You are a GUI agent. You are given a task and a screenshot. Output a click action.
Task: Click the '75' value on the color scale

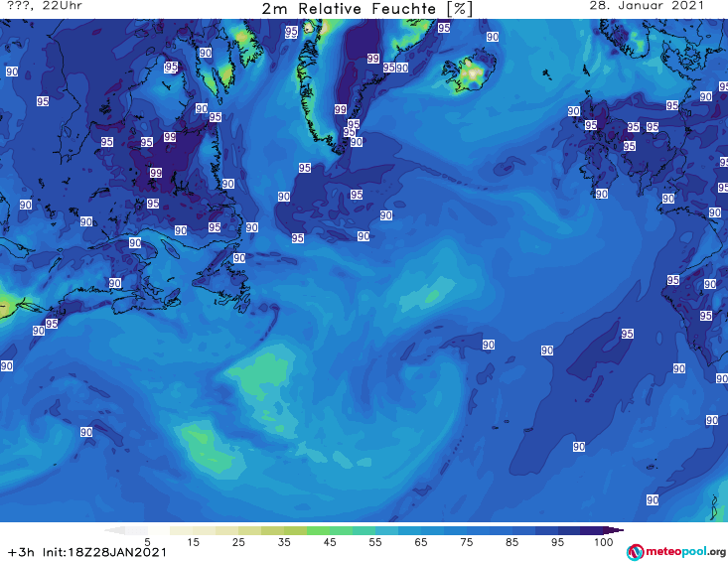point(466,542)
